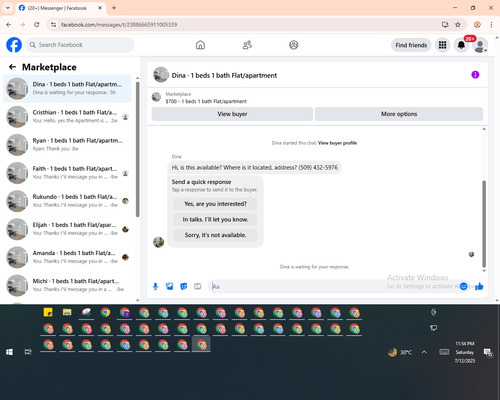Open the clock showing 11:54 PM
500x400 pixels.
click(465, 352)
